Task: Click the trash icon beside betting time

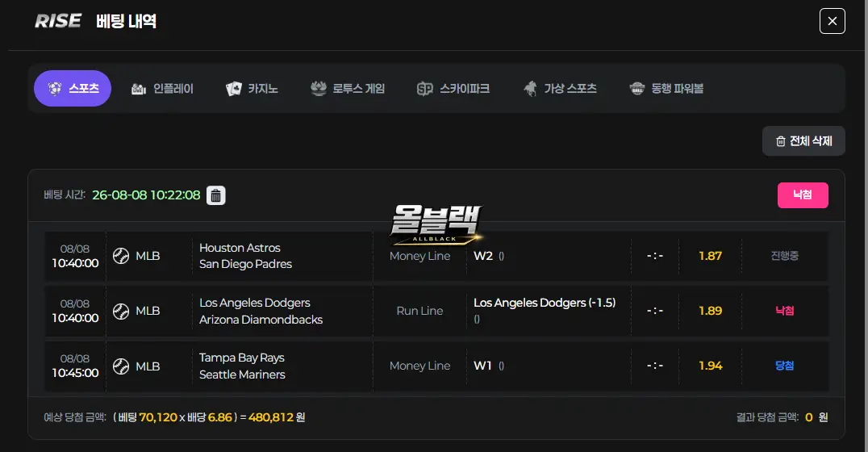Action: tap(216, 195)
